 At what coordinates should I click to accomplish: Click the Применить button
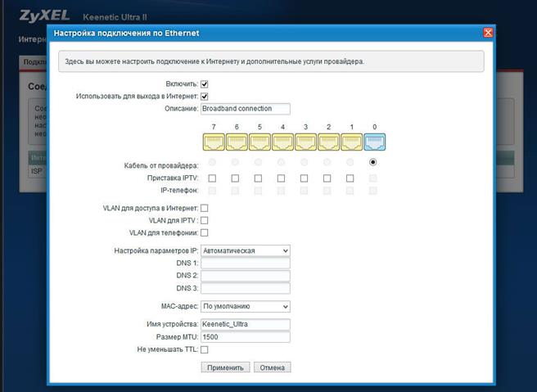point(225,367)
